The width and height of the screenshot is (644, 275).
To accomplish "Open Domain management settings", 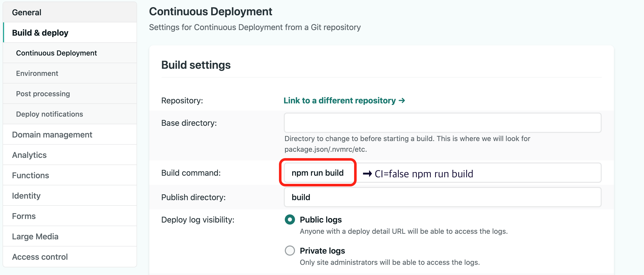I will tap(52, 134).
